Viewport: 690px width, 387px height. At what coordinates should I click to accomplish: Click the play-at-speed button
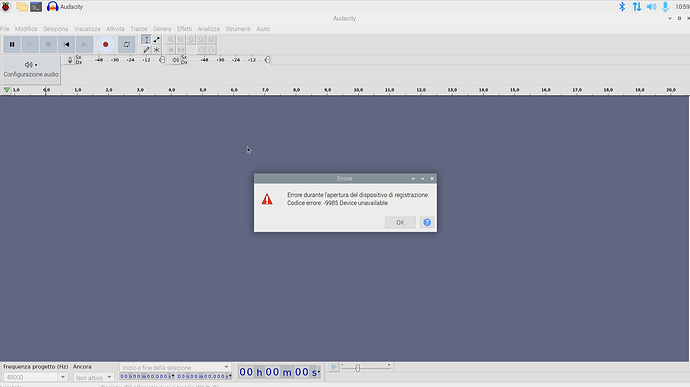pos(334,367)
